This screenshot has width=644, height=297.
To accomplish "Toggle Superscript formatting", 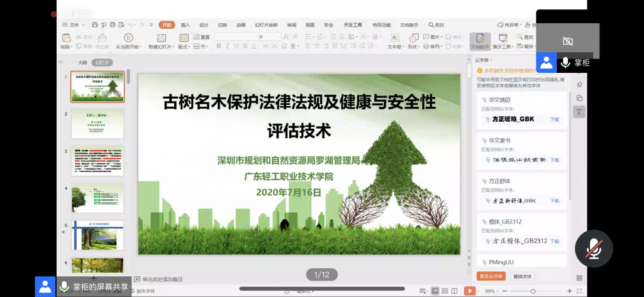I will pyautogui.click(x=265, y=46).
